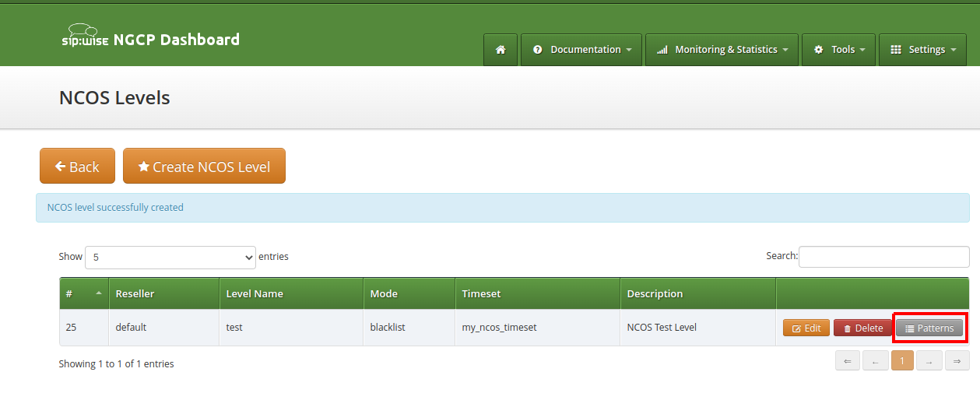The image size is (980, 393).
Task: Go back using the Back button
Action: pos(77,167)
